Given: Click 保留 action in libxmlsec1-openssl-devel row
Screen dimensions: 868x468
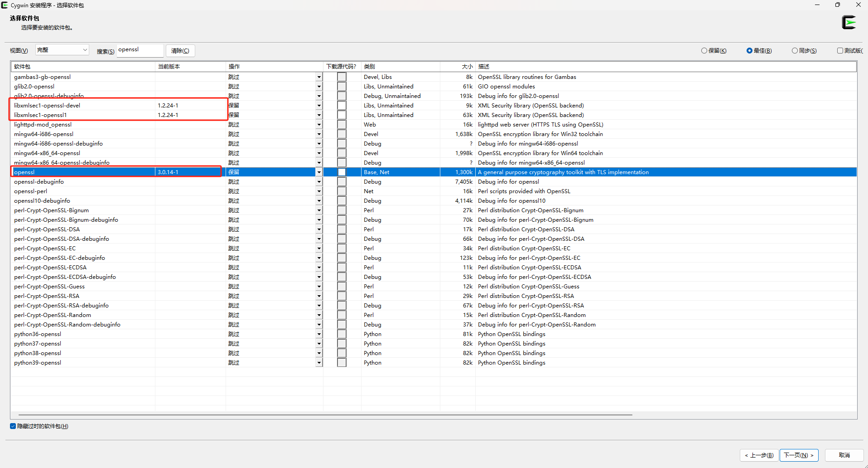Looking at the screenshot, I should tap(234, 106).
